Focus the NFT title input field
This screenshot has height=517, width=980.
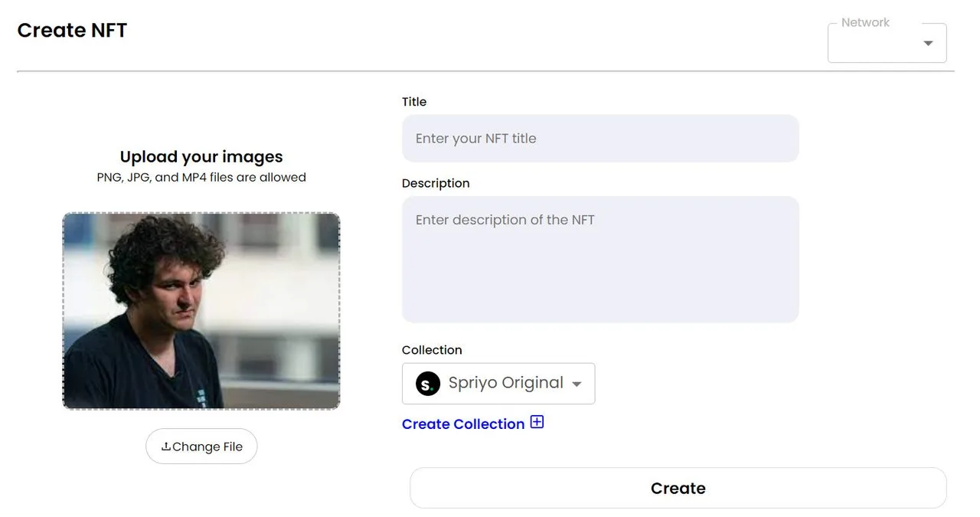point(600,139)
